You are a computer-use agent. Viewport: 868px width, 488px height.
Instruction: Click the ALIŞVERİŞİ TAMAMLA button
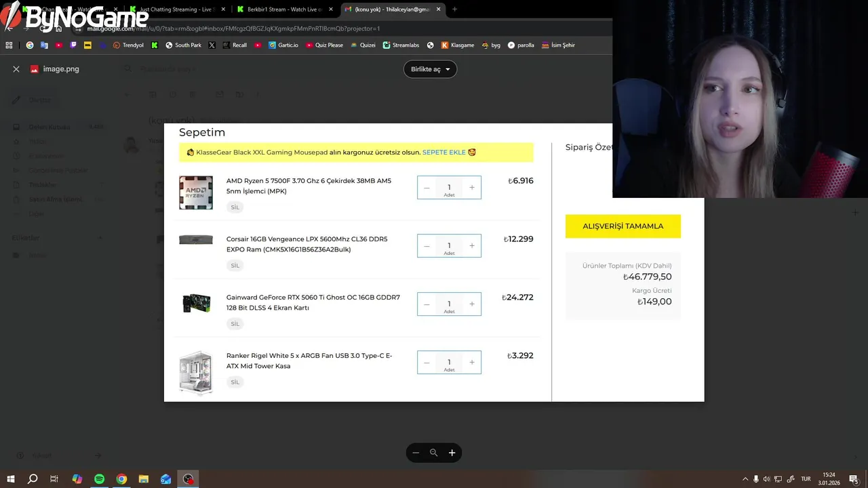pos(623,226)
